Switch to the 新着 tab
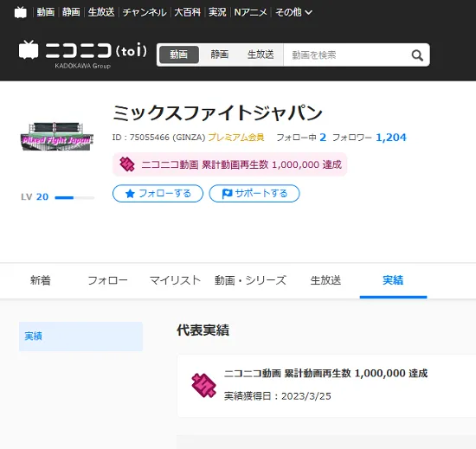 (41, 280)
